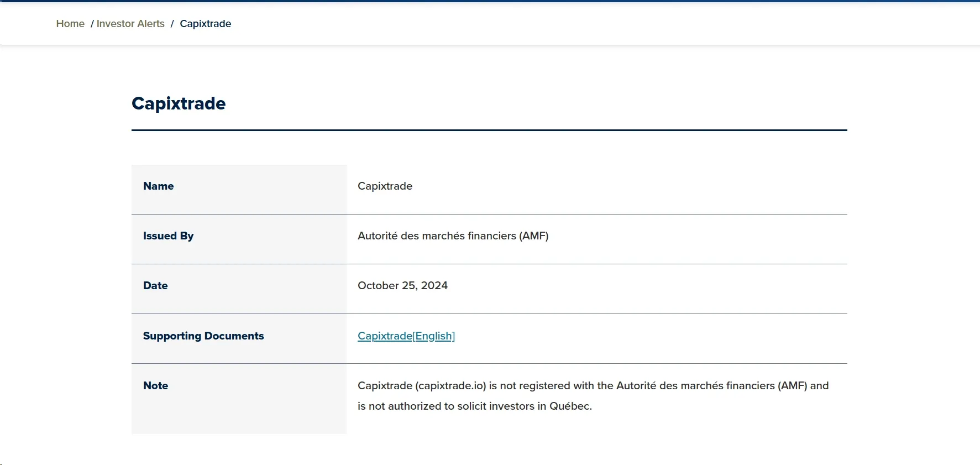980x465 pixels.
Task: Select the October 25, 2024 date
Action: [x=403, y=286]
